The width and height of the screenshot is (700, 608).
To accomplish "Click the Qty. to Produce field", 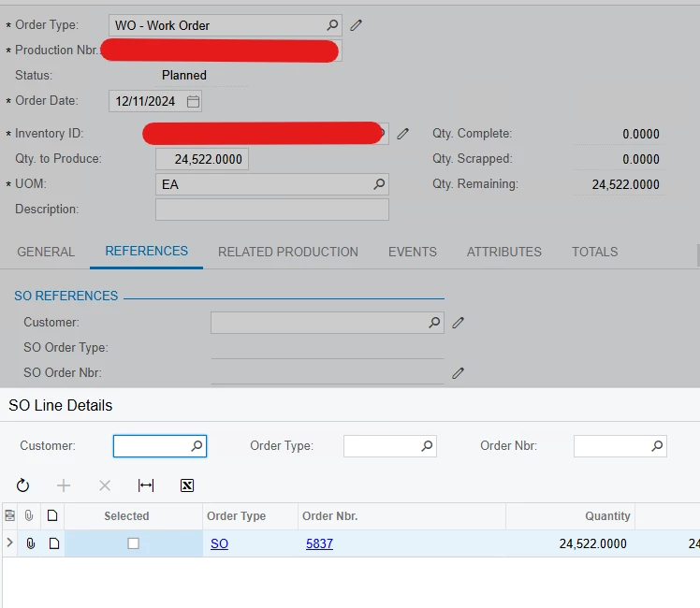I will (202, 159).
